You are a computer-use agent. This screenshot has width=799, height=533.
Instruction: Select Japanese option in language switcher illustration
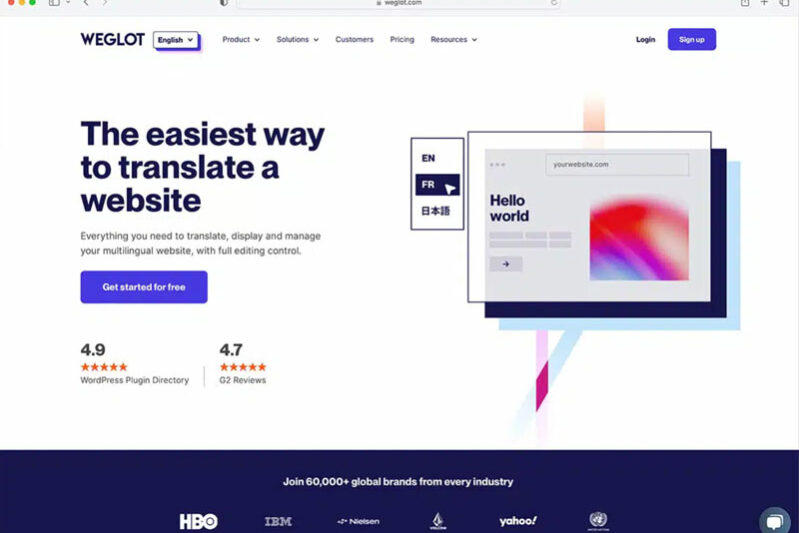436,211
